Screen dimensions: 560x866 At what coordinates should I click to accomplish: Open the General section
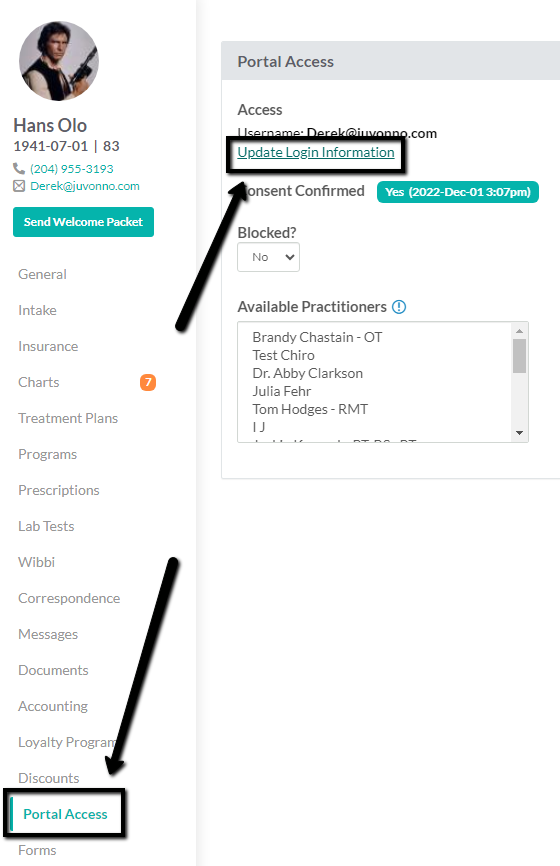point(43,274)
